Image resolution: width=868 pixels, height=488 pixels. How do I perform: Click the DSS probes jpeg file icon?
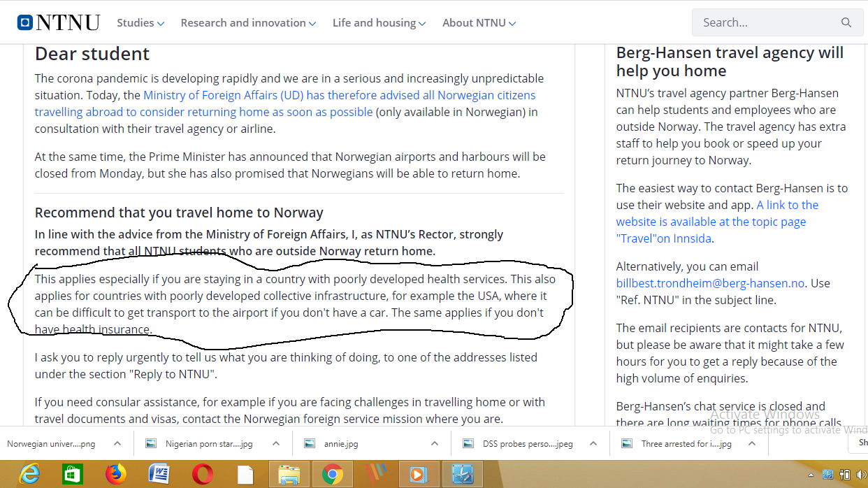click(468, 443)
